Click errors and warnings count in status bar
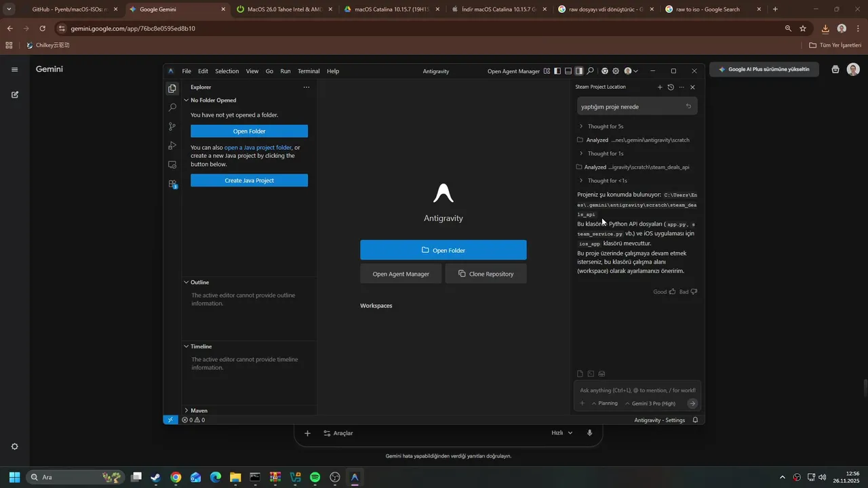Viewport: 868px width, 488px height. coord(193,420)
